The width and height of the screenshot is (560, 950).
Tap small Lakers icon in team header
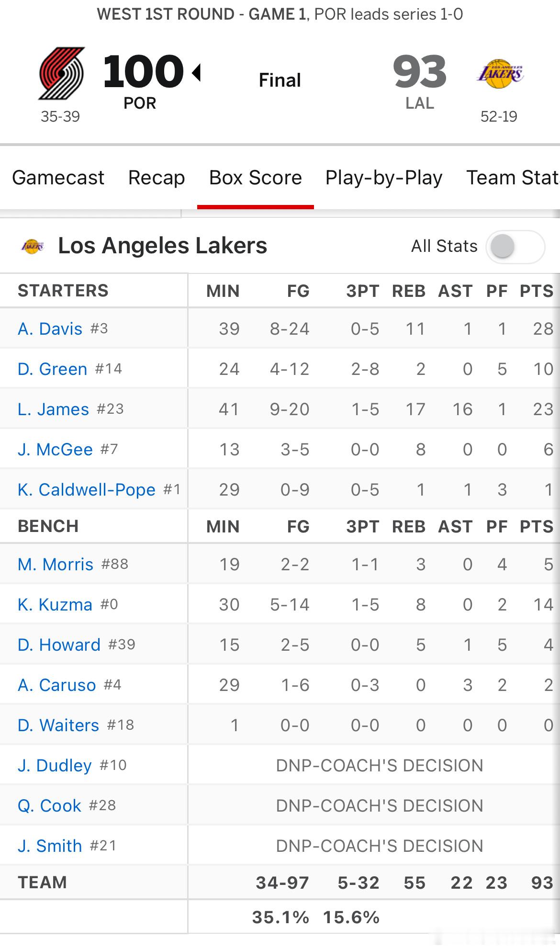33,246
